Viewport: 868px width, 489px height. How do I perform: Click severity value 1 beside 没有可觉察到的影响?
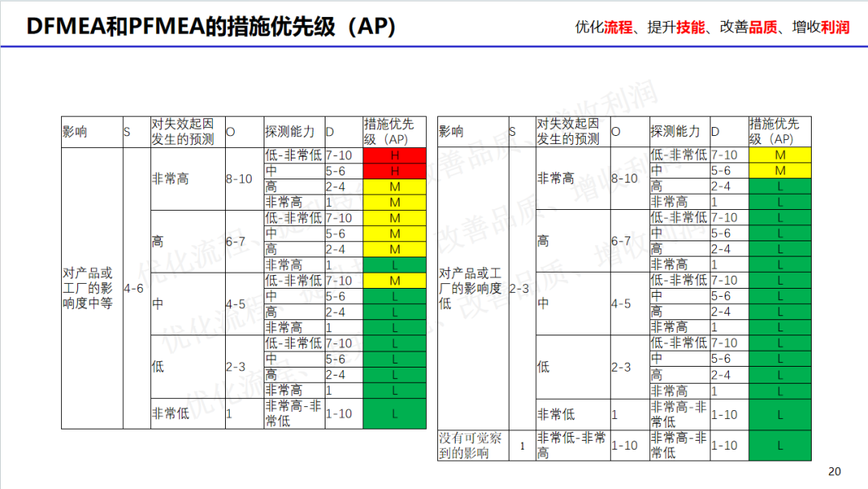pyautogui.click(x=522, y=445)
